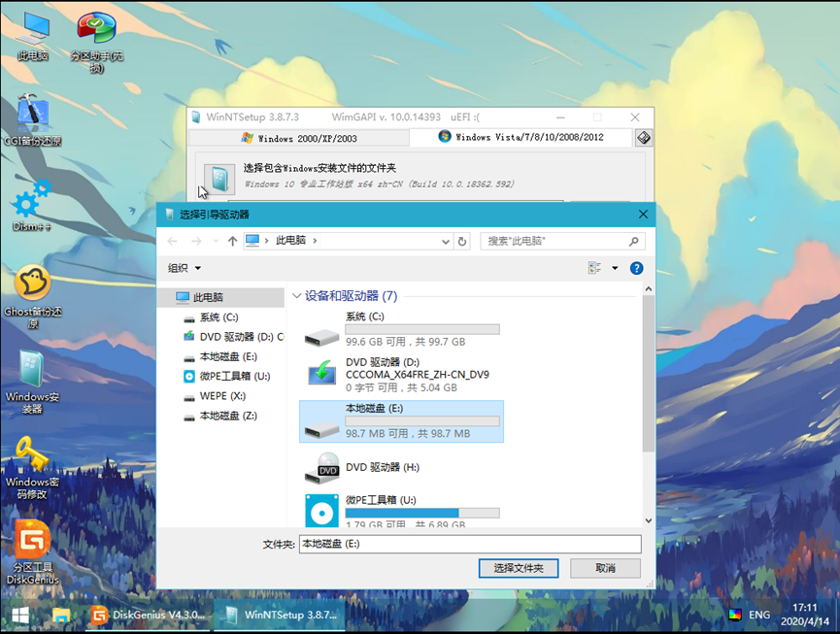Click Windows install source folder icon
This screenshot has height=634, width=840.
pos(219,179)
